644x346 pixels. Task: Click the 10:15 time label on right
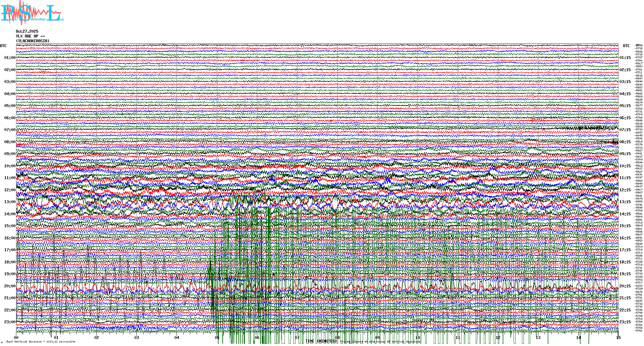(x=625, y=166)
